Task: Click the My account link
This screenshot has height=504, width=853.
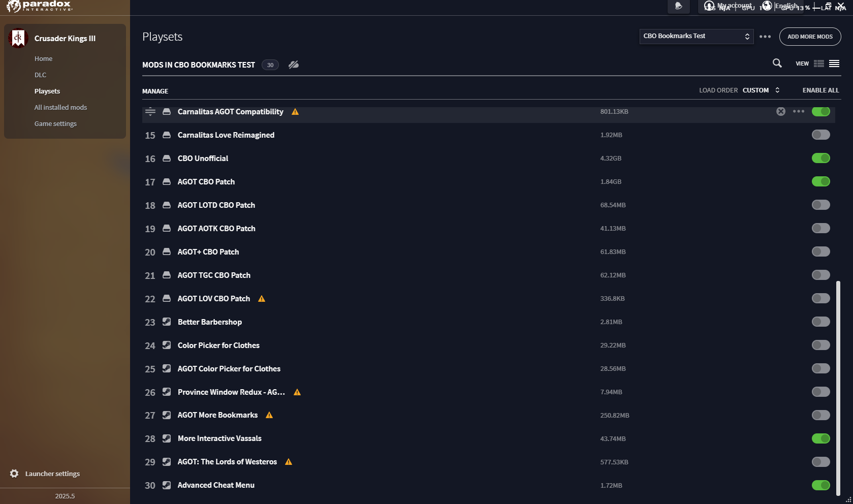Action: tap(734, 6)
